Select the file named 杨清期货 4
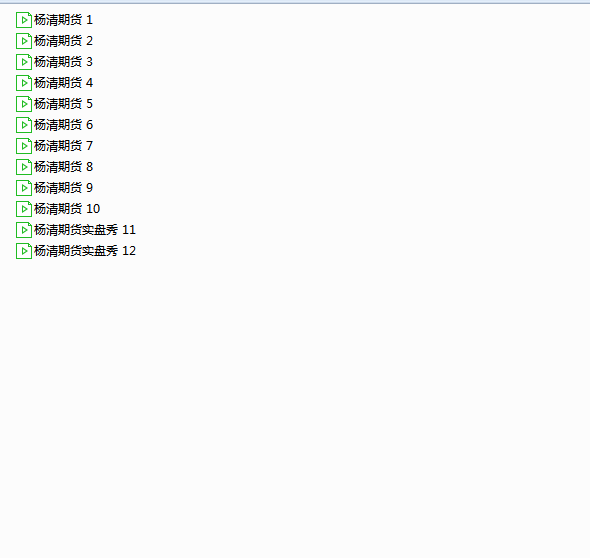 (x=55, y=83)
